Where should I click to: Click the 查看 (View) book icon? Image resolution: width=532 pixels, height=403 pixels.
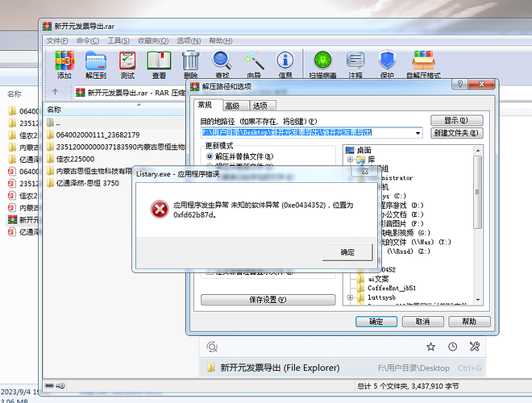click(x=159, y=64)
